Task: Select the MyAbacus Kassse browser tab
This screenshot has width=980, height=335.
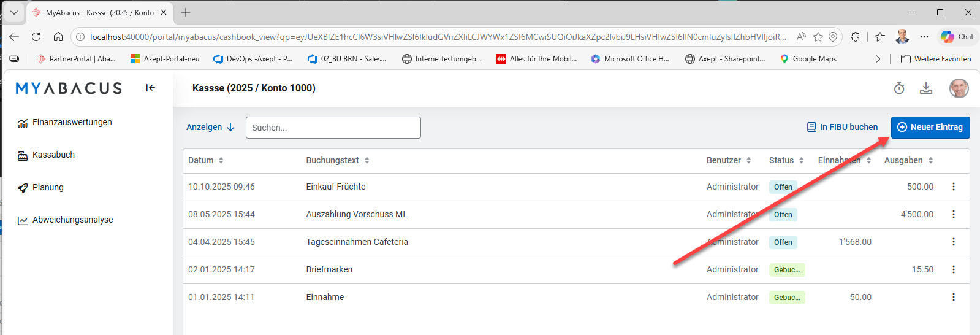Action: 99,12
